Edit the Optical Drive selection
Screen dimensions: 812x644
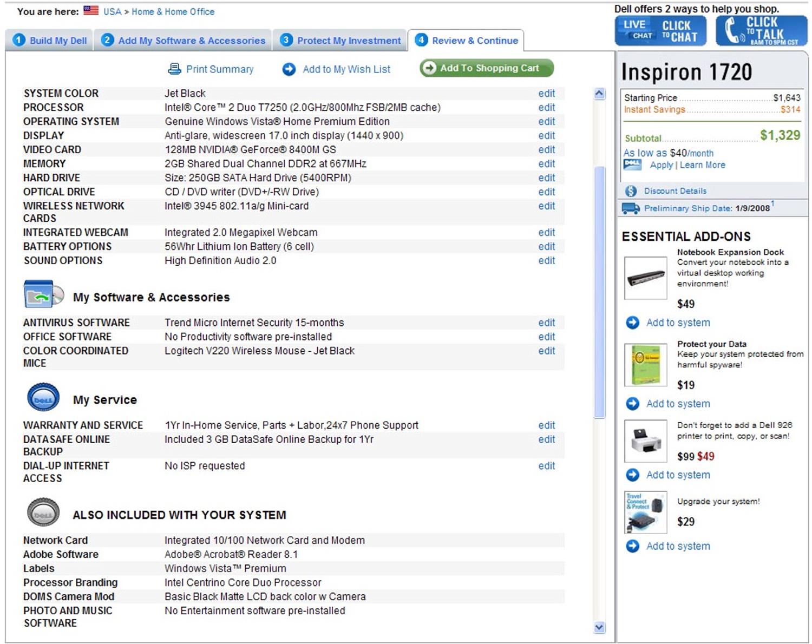547,192
